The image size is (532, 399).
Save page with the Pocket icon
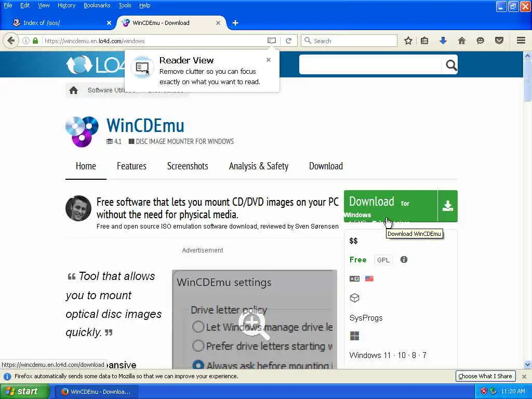pos(499,41)
